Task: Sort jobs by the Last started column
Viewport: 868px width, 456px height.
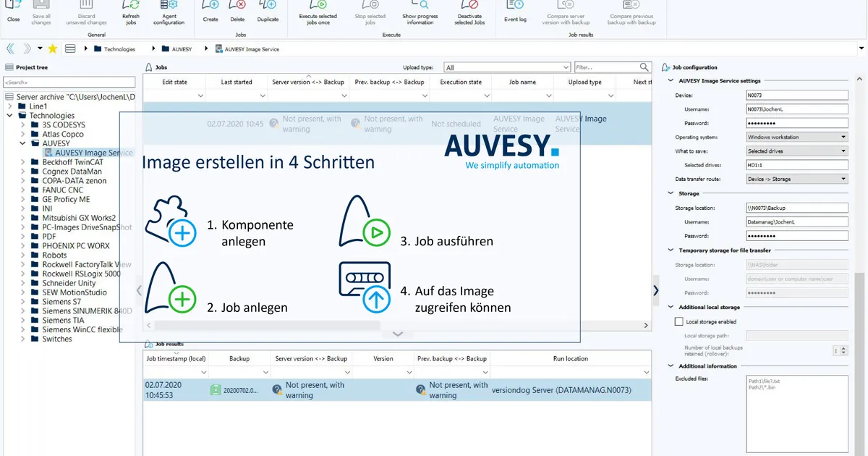Action: point(237,82)
